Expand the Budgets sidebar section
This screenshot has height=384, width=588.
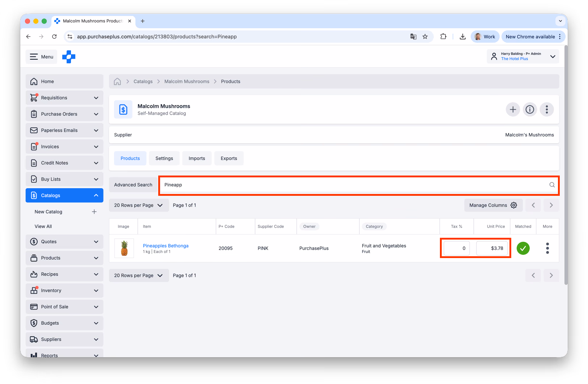click(x=64, y=323)
